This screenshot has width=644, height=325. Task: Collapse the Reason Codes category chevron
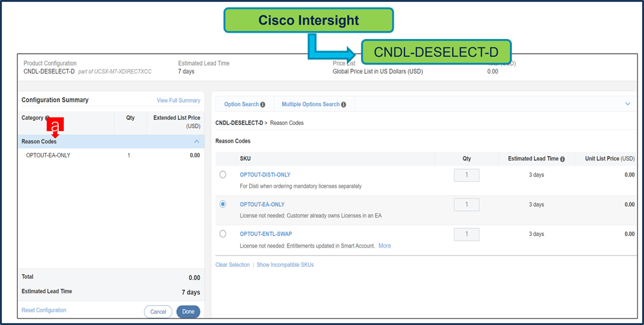pyautogui.click(x=196, y=141)
